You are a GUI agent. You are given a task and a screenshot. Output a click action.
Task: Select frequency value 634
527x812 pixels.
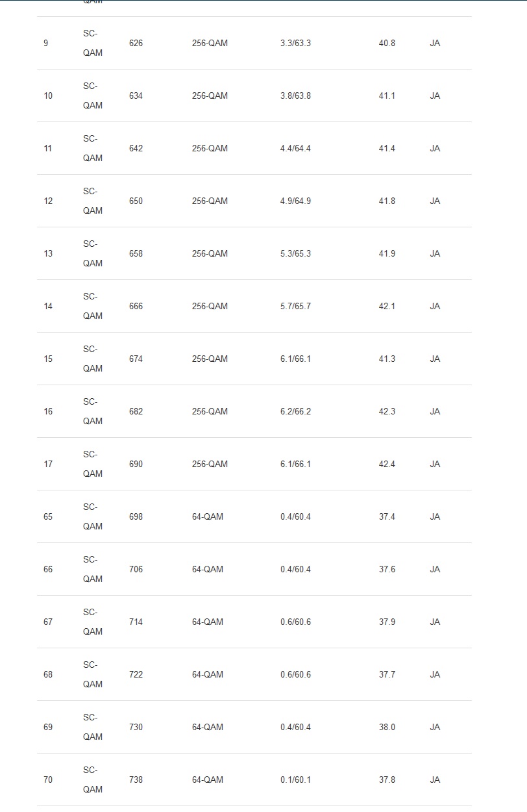[x=136, y=96]
